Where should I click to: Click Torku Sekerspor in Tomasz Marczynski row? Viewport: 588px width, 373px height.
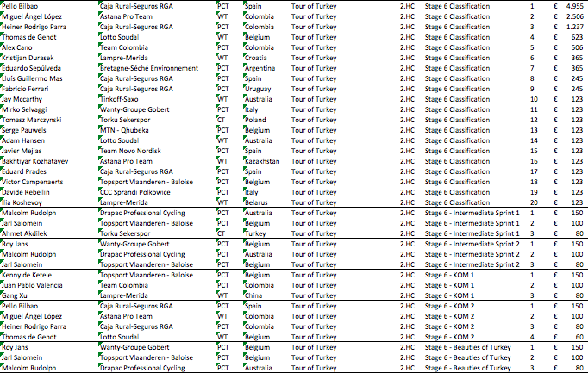click(125, 120)
